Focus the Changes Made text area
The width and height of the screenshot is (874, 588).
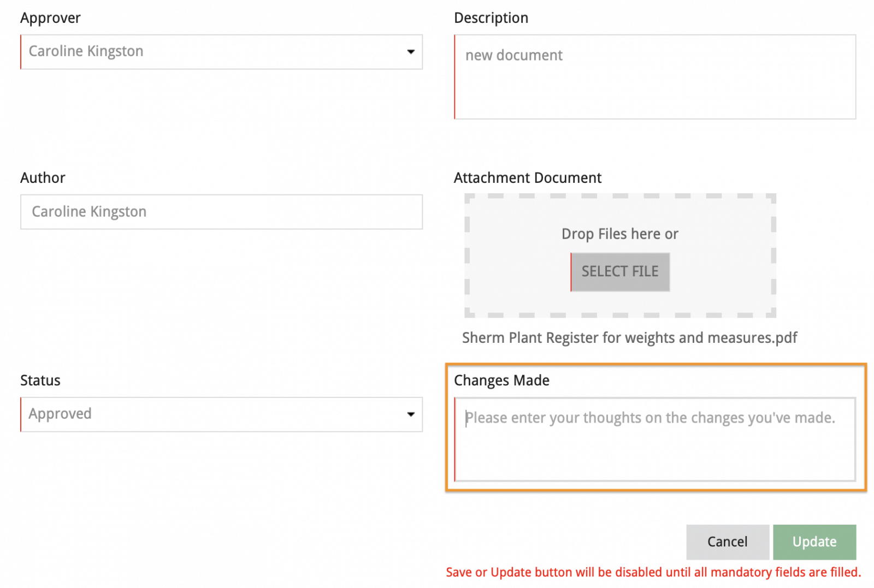[654, 439]
